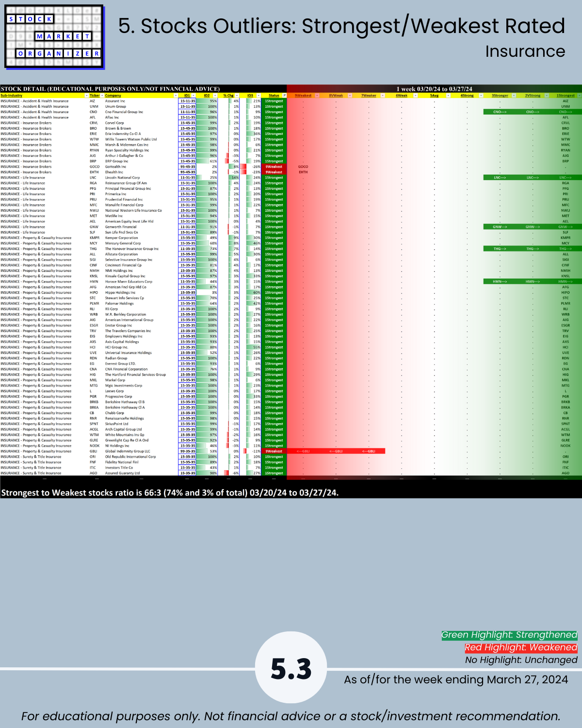This screenshot has height=728, width=582.
Task: Open the 7Weaker column filter dropdown
Action: pyautogui.click(x=383, y=96)
